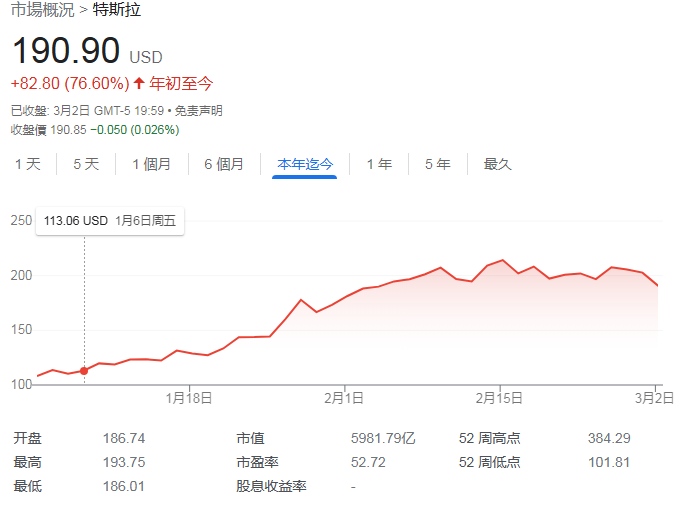Click the 年初至今 label
691x506 pixels.
tap(181, 83)
